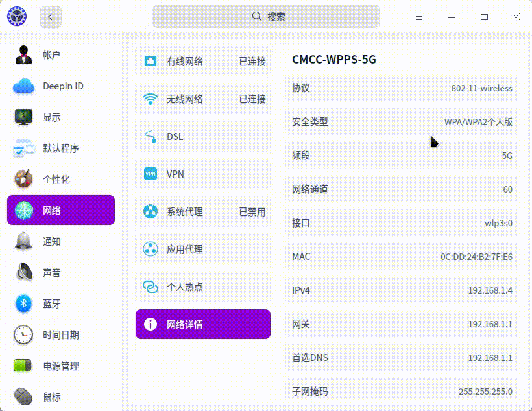Click the back arrow button
The image size is (532, 411).
[50, 16]
